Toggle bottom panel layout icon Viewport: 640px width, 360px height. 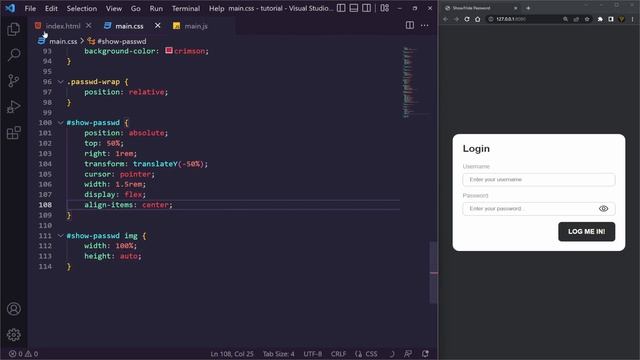pyautogui.click(x=354, y=8)
